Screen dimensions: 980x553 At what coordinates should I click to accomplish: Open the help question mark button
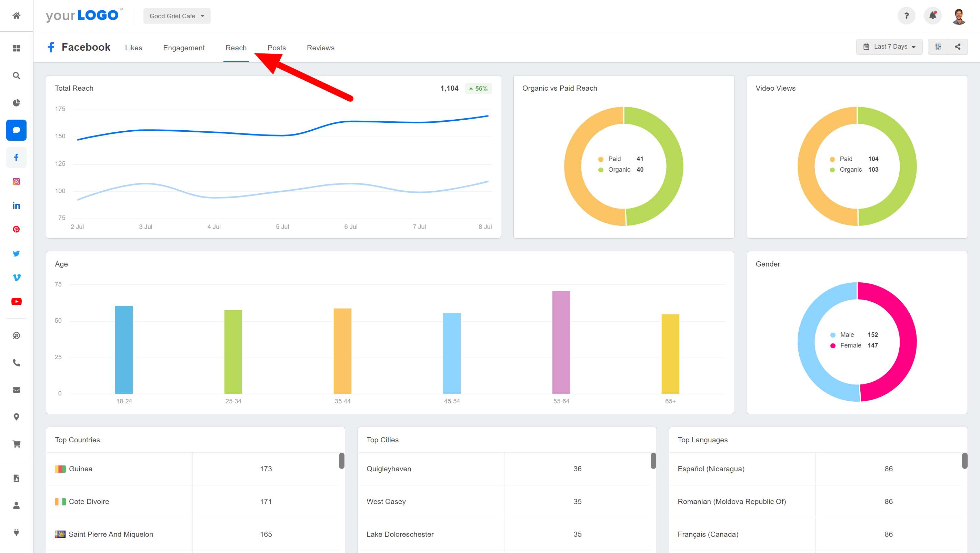click(x=906, y=16)
